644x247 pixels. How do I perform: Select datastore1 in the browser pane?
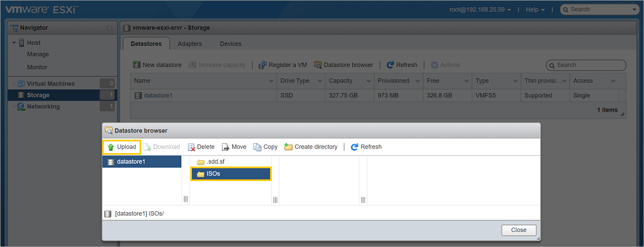(x=142, y=161)
